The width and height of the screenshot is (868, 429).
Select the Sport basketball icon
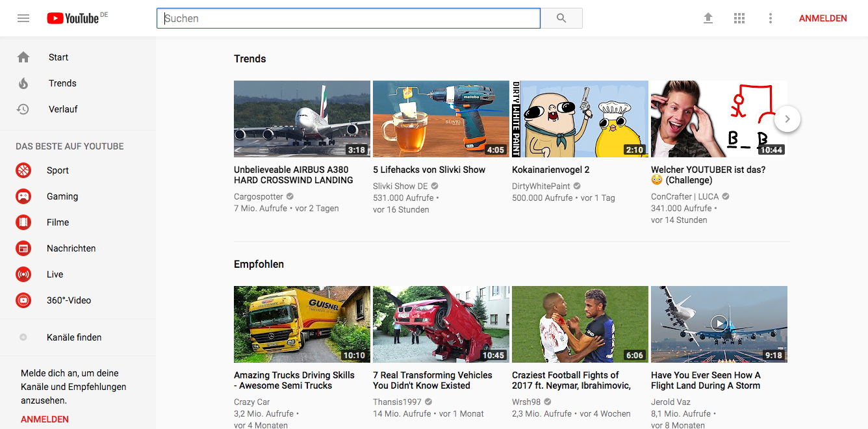pyautogui.click(x=23, y=170)
